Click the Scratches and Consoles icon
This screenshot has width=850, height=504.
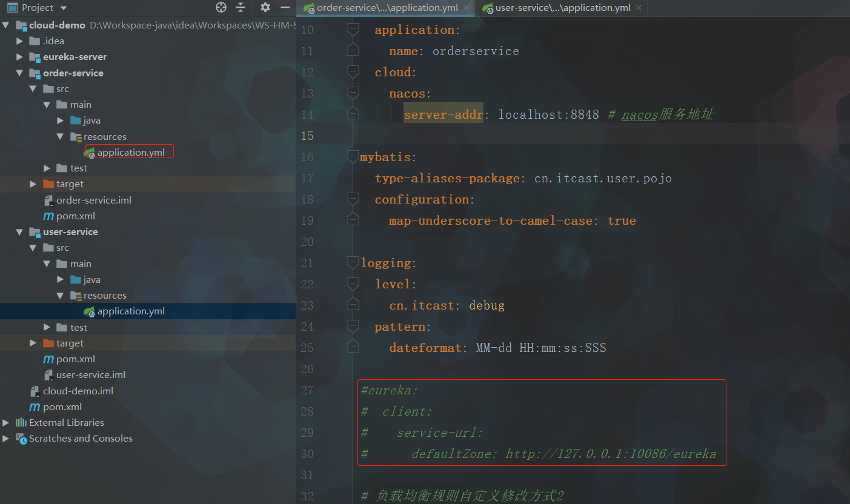click(21, 439)
